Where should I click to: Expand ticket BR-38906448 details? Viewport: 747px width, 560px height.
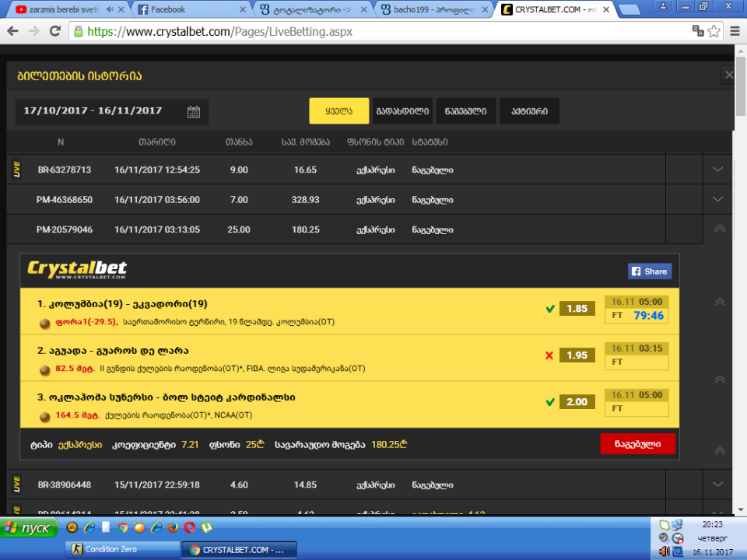tap(717, 485)
